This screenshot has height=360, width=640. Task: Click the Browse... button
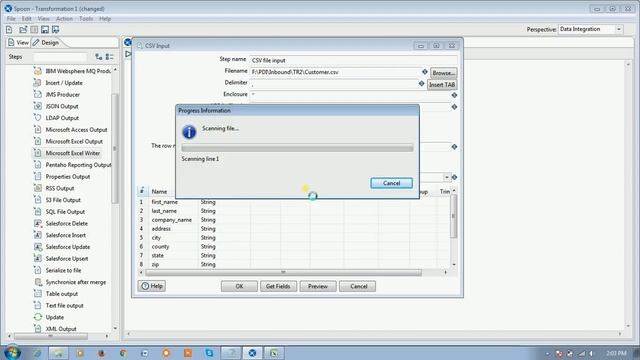tap(444, 73)
